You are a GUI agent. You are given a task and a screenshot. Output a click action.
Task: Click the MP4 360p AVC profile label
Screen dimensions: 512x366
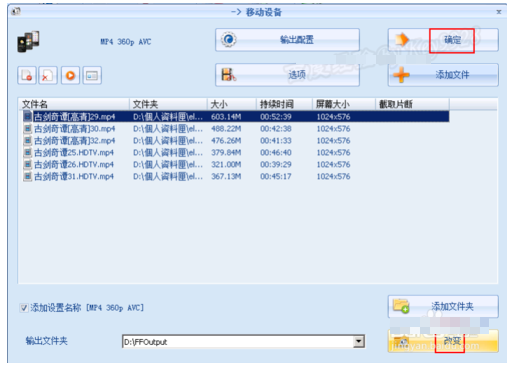pos(126,42)
